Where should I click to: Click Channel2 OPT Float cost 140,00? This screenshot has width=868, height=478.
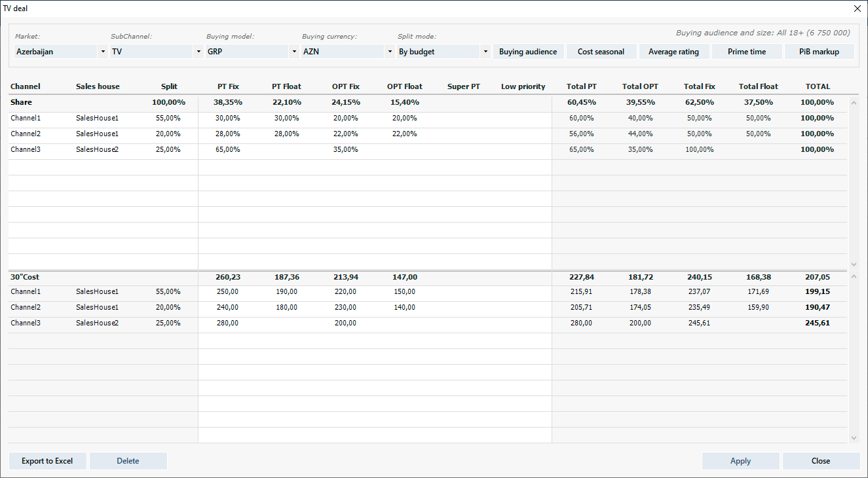tap(405, 307)
